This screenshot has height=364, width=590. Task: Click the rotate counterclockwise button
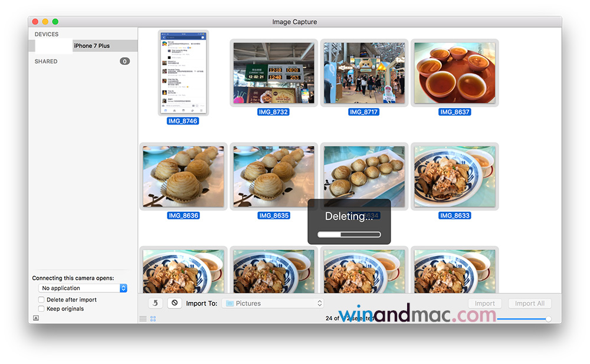[x=155, y=303]
